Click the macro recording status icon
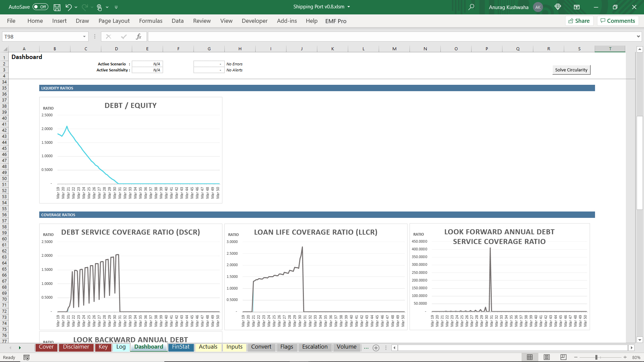This screenshot has height=362, width=644. (x=26, y=358)
